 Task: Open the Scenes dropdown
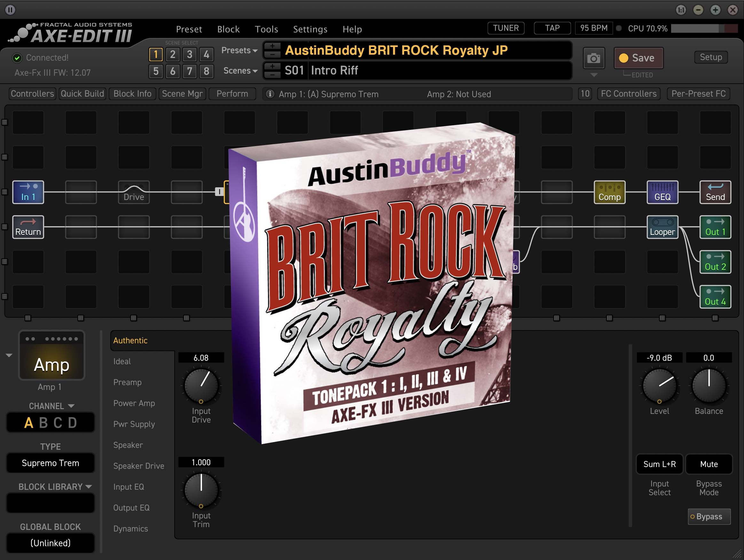click(x=240, y=71)
